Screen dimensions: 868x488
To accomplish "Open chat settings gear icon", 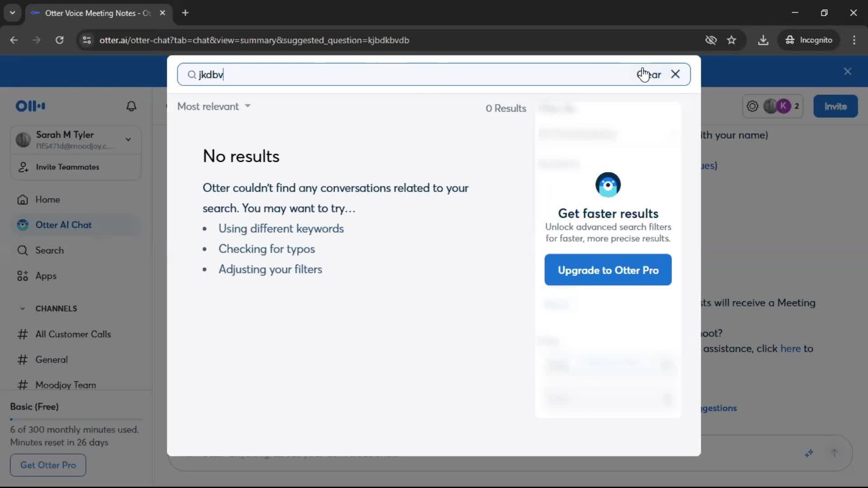I will 752,107.
